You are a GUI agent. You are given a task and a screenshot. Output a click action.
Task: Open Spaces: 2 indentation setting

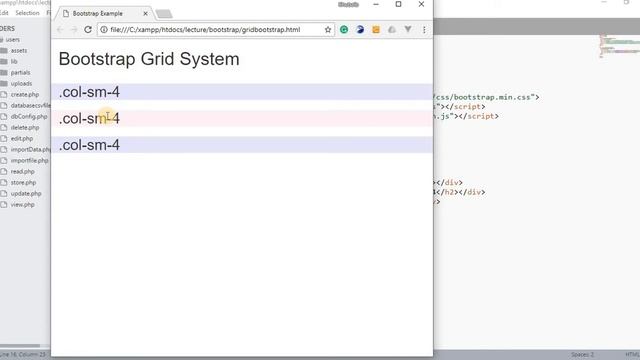582,355
